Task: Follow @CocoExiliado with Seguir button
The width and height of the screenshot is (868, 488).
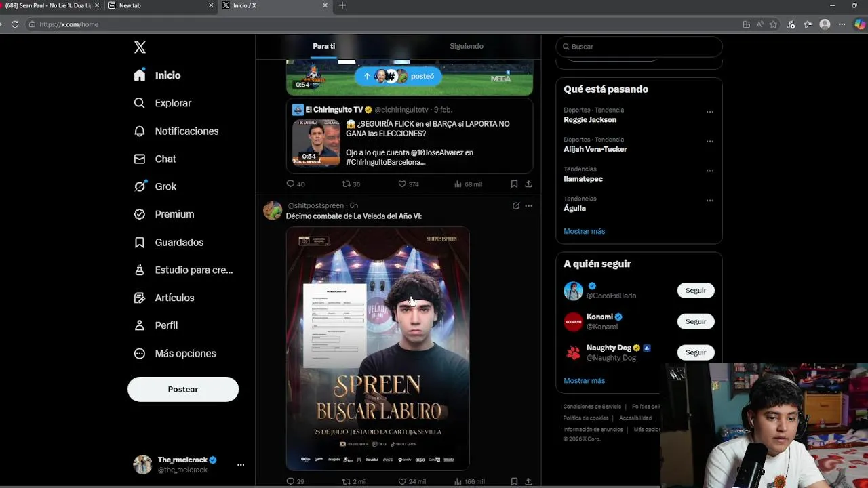Action: click(x=696, y=290)
